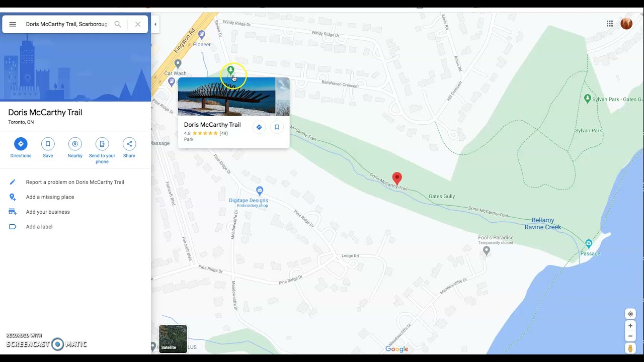Open the sculpture photo on popup card

tap(227, 97)
